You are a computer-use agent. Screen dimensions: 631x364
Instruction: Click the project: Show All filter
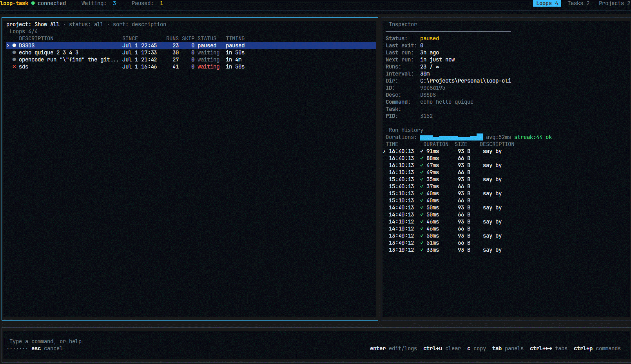(33, 24)
